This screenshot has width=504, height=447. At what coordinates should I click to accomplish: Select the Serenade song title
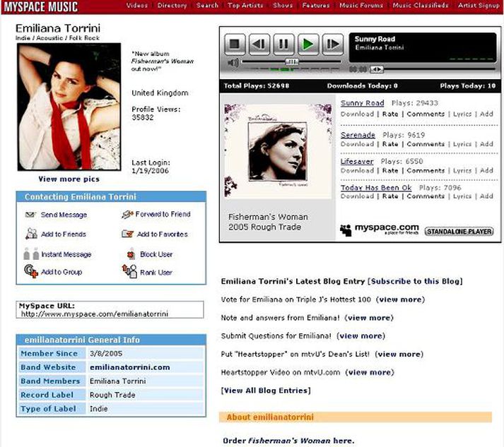[x=358, y=135]
